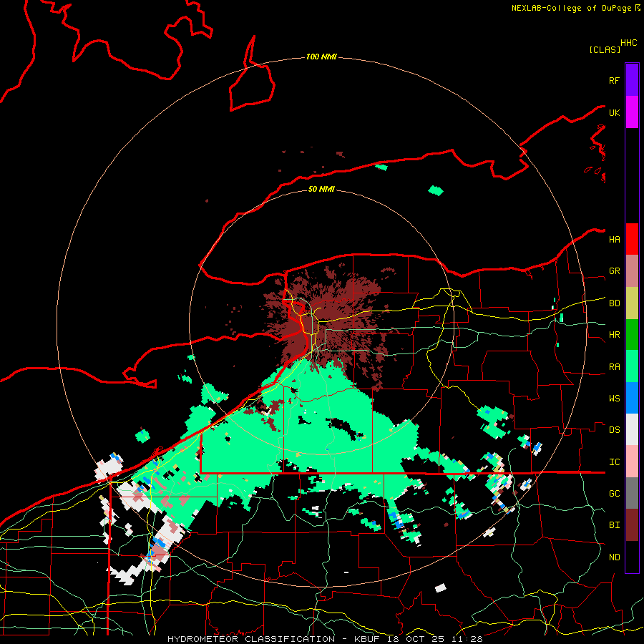Viewport: 644px width, 644px height.
Task: Click the WS legend label
Action: 614,399
